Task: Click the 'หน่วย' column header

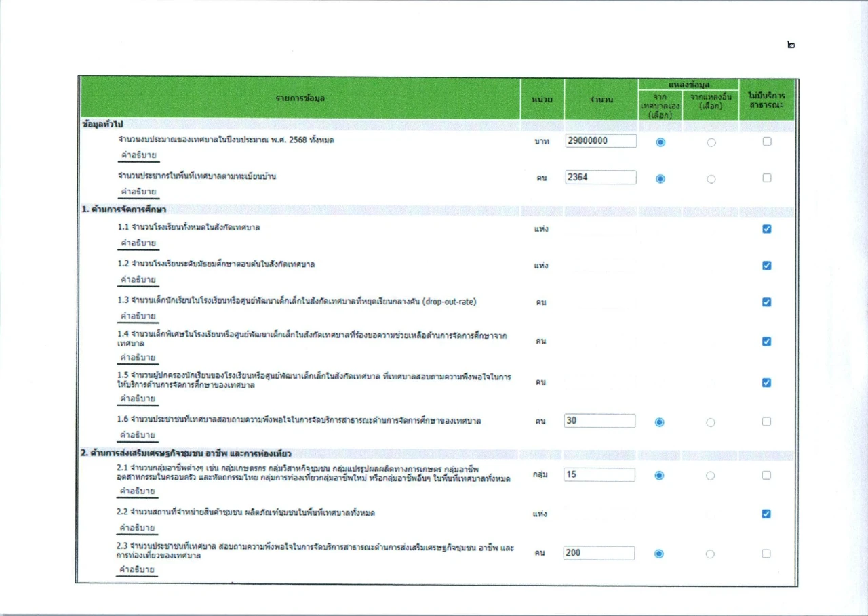Action: click(x=542, y=100)
